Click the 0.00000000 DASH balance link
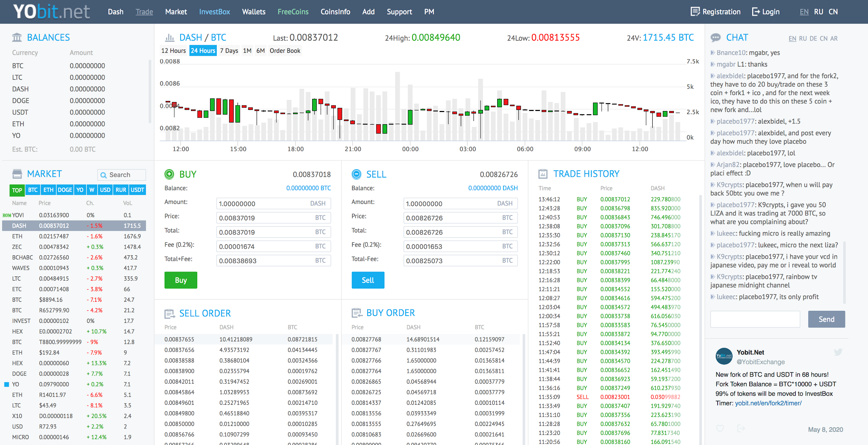 (493, 188)
